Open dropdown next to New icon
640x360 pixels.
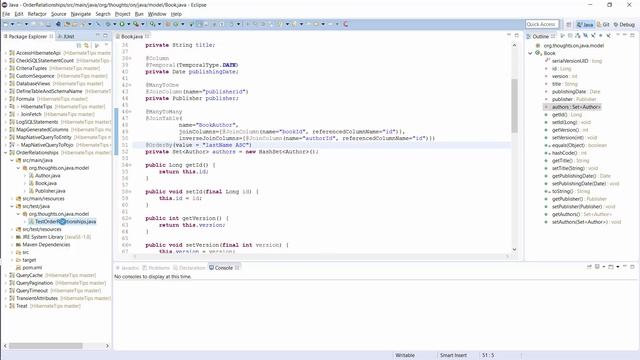(x=12, y=24)
